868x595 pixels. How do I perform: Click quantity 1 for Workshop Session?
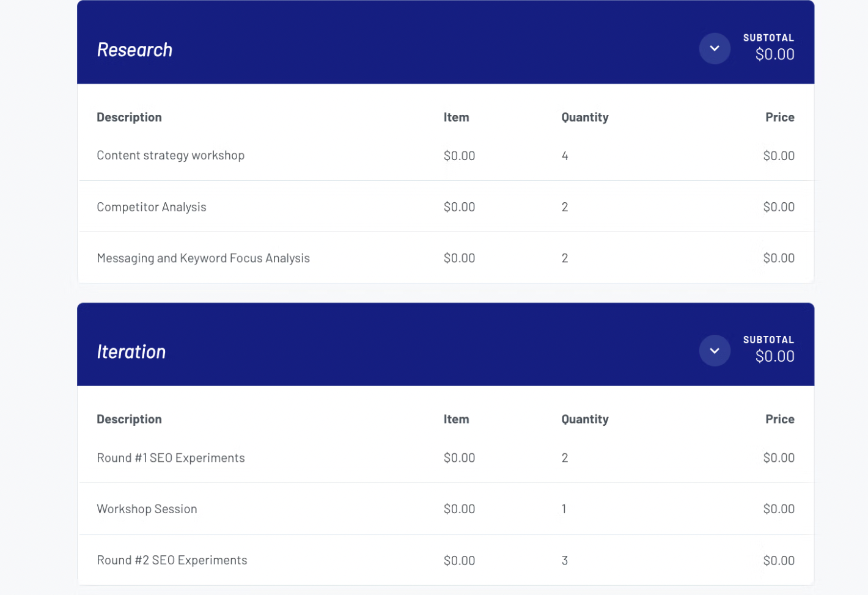(564, 509)
